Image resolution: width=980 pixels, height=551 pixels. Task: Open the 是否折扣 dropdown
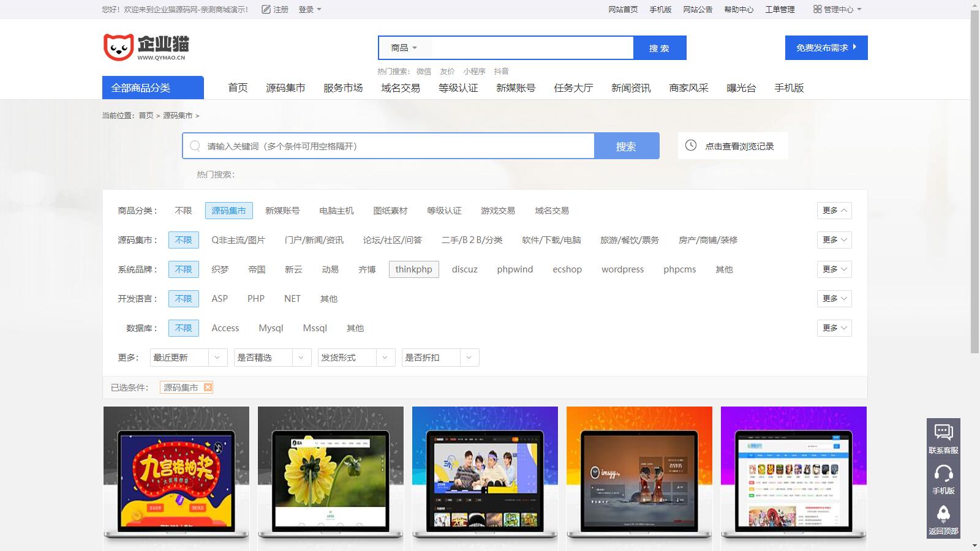[440, 358]
